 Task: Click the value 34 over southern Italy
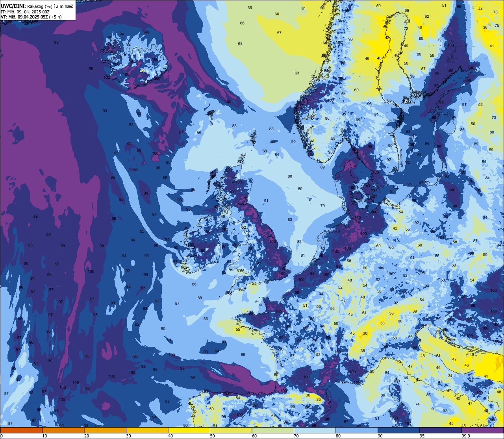click(450, 376)
